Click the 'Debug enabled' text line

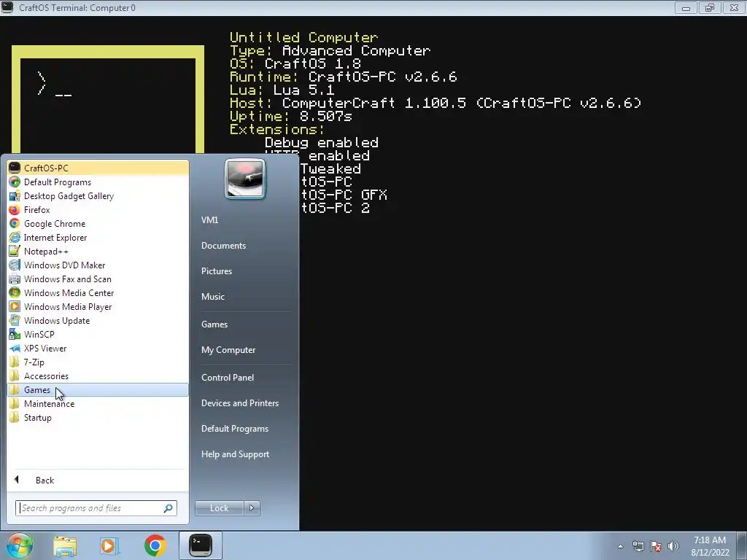click(322, 142)
